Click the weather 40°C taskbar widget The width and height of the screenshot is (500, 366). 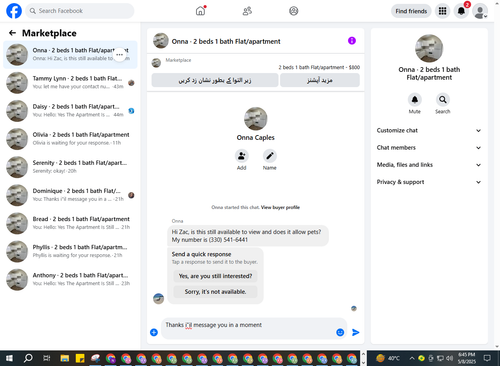coord(387,358)
